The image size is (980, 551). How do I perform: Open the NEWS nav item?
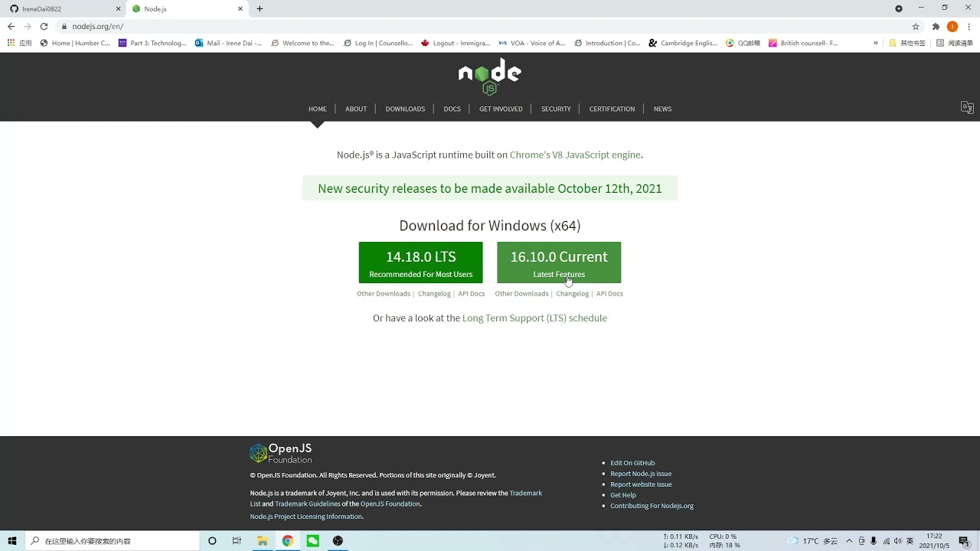pos(662,109)
